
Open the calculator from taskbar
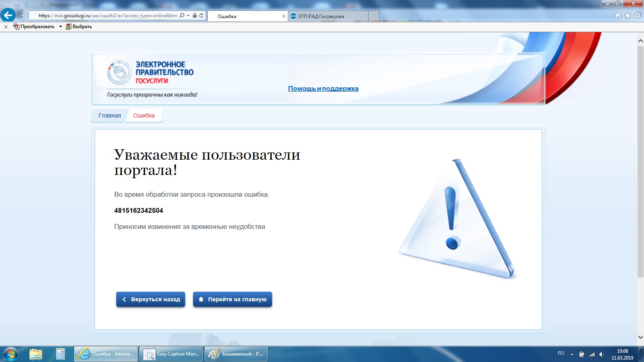click(60, 354)
